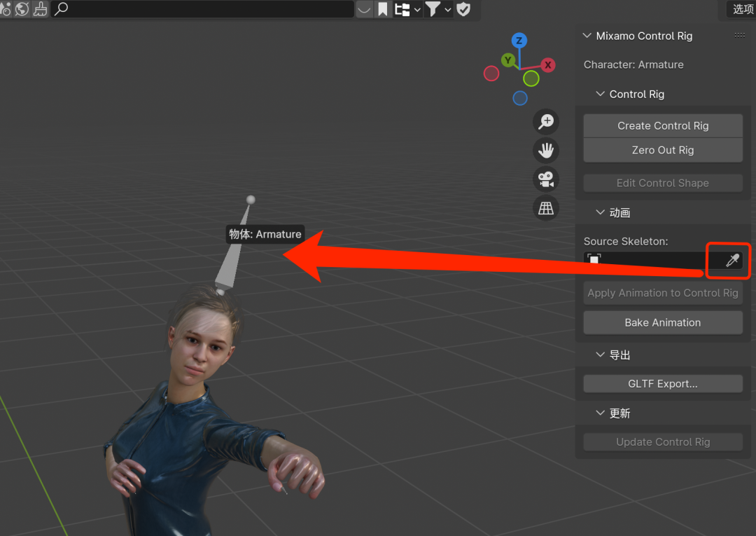Focus the search text field in the top bar
The image size is (756, 536).
click(x=202, y=8)
